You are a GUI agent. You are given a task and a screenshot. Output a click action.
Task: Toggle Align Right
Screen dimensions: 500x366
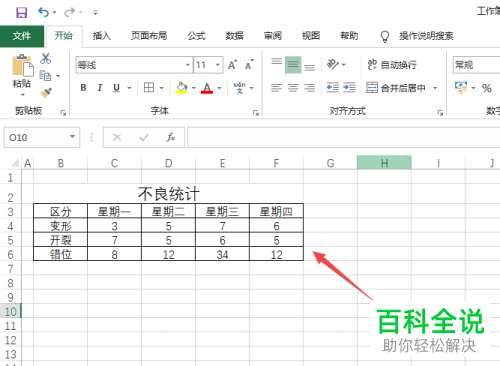click(x=310, y=88)
